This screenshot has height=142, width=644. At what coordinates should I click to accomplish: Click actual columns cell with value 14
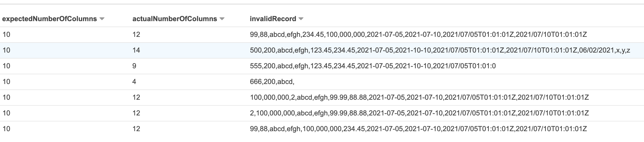coord(136,50)
